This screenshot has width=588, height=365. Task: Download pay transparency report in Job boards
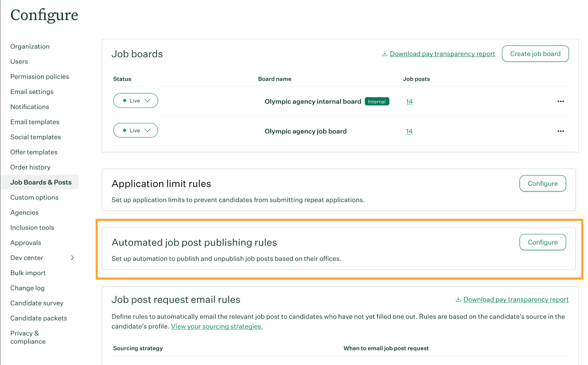tap(442, 53)
